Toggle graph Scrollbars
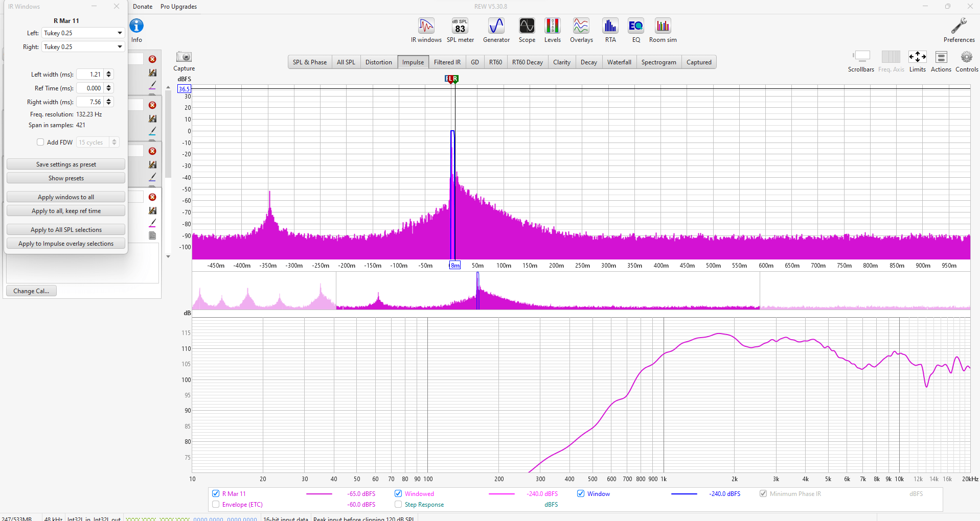Viewport: 980px width, 521px height. tap(861, 61)
